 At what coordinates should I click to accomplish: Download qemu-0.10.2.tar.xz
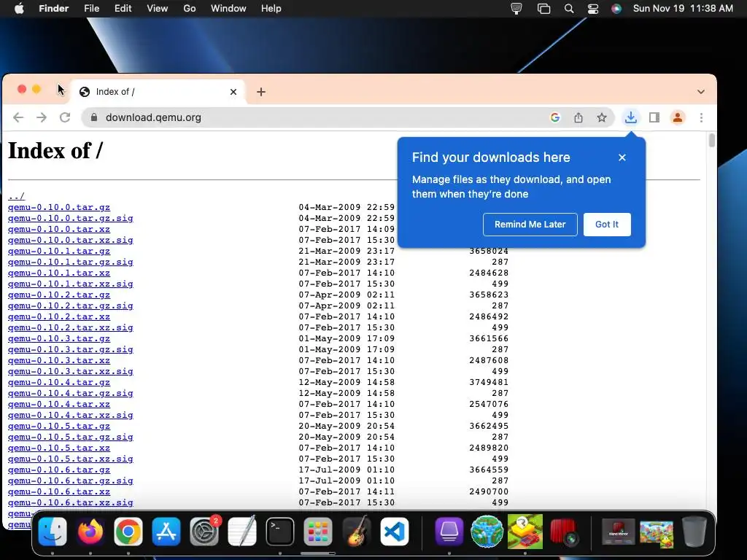pos(59,316)
